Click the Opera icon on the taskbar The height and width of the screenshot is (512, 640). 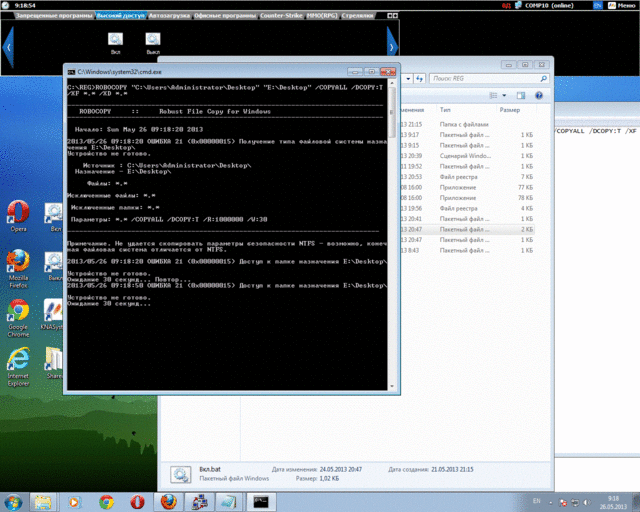[138, 502]
